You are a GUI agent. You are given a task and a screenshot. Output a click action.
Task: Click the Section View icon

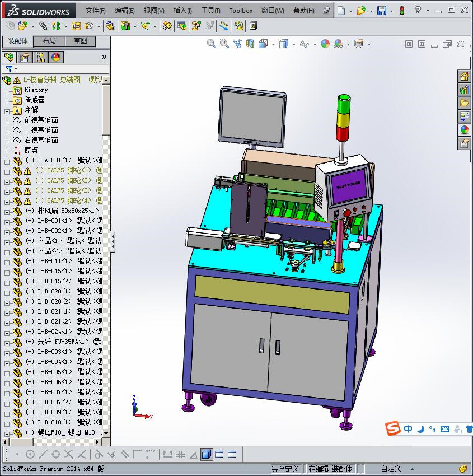point(250,44)
